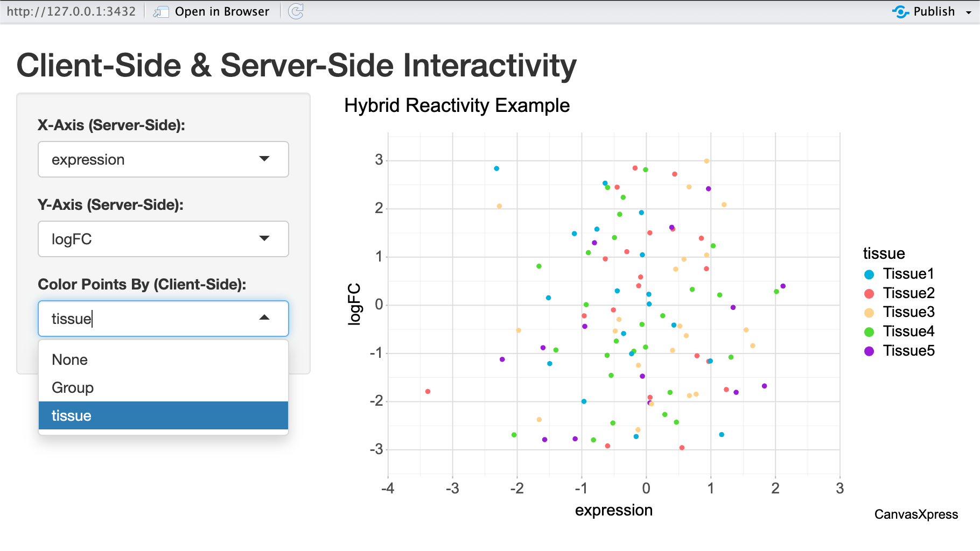
Task: Click the CanvasXpress watermark link
Action: 915,514
